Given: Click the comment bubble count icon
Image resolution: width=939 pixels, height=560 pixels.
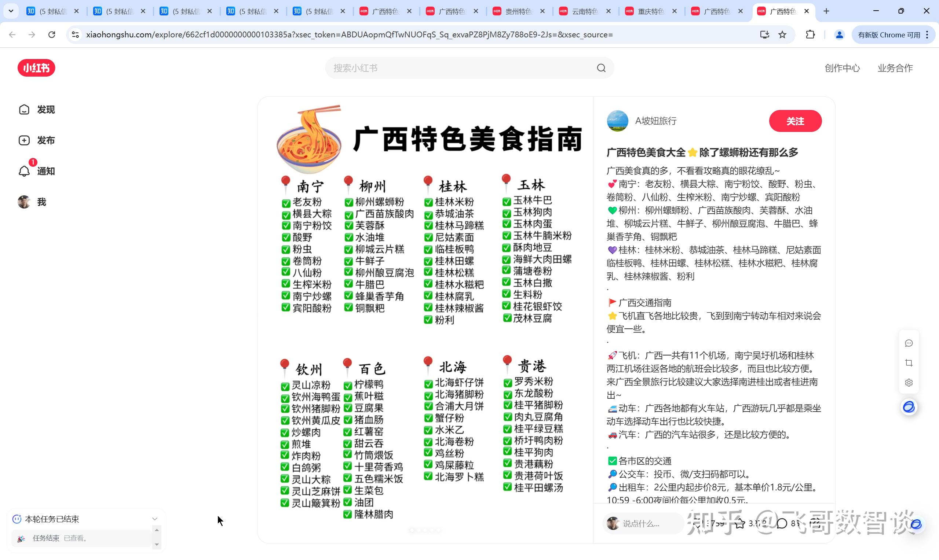Looking at the screenshot, I should [x=782, y=523].
